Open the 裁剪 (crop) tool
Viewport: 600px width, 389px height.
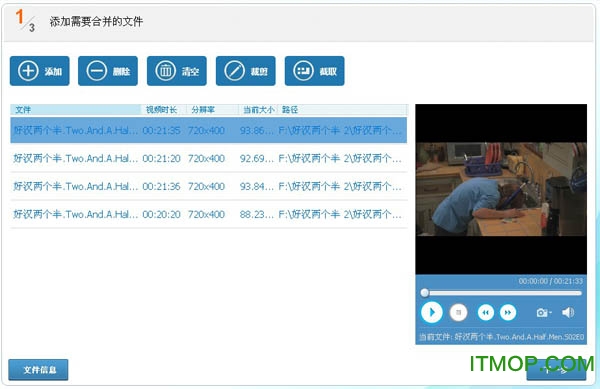pyautogui.click(x=246, y=71)
